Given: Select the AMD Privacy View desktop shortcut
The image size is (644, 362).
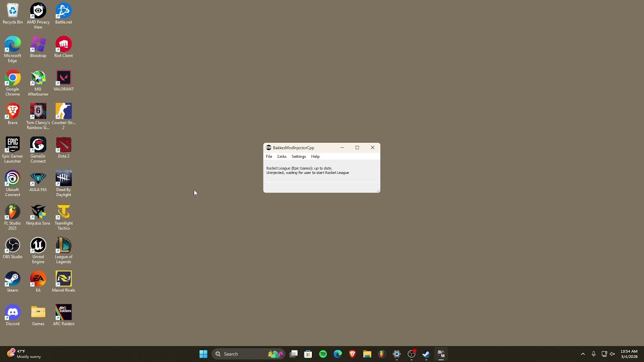Looking at the screenshot, I should point(38,16).
